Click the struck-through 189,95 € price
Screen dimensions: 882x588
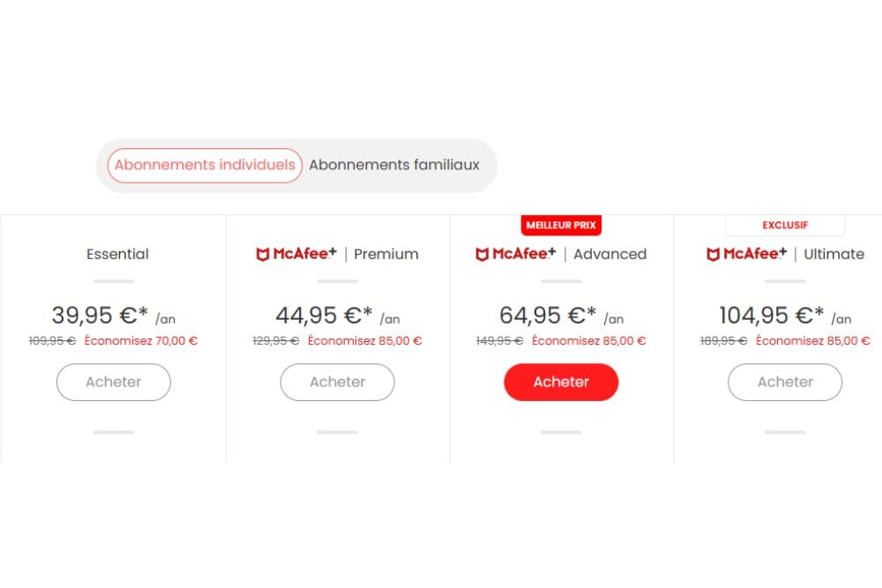(723, 340)
